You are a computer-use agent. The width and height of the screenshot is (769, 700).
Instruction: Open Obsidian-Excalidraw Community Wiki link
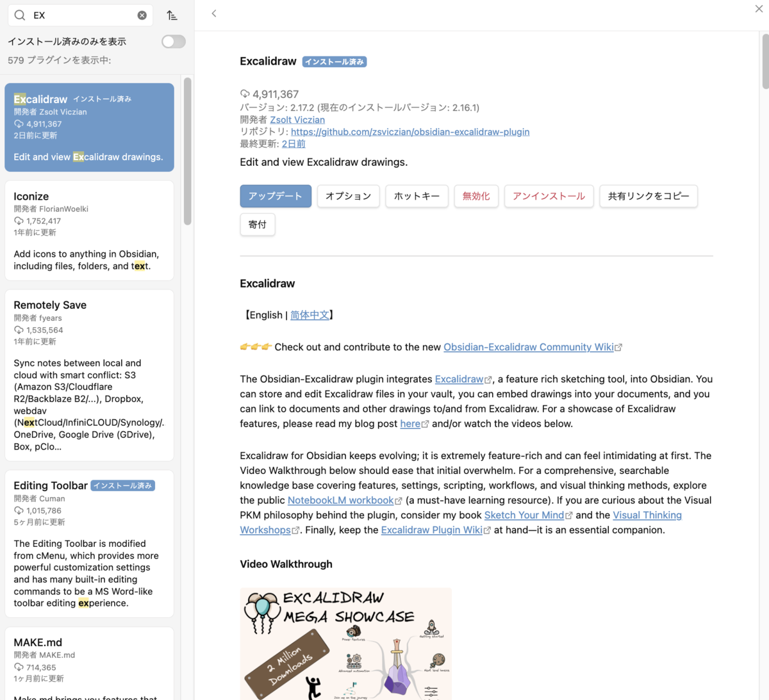533,347
